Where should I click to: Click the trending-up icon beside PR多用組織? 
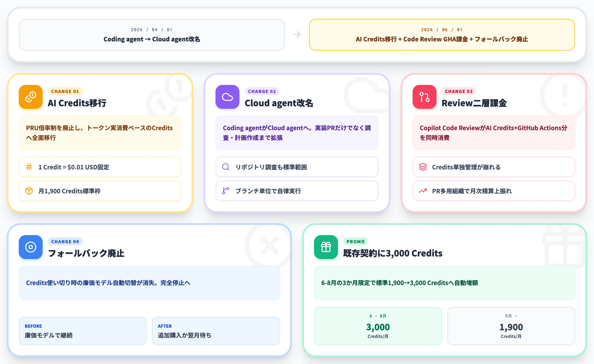(423, 191)
